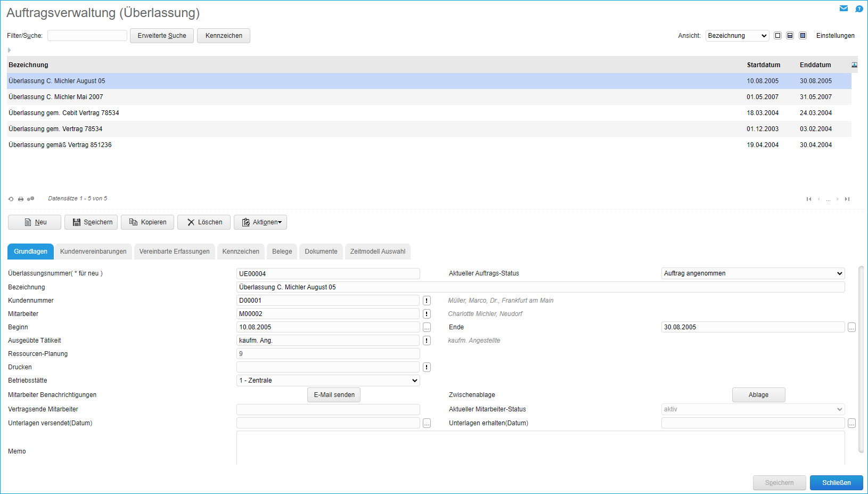Open the mail envelope icon
Viewport: 868px width, 494px height.
pos(844,9)
